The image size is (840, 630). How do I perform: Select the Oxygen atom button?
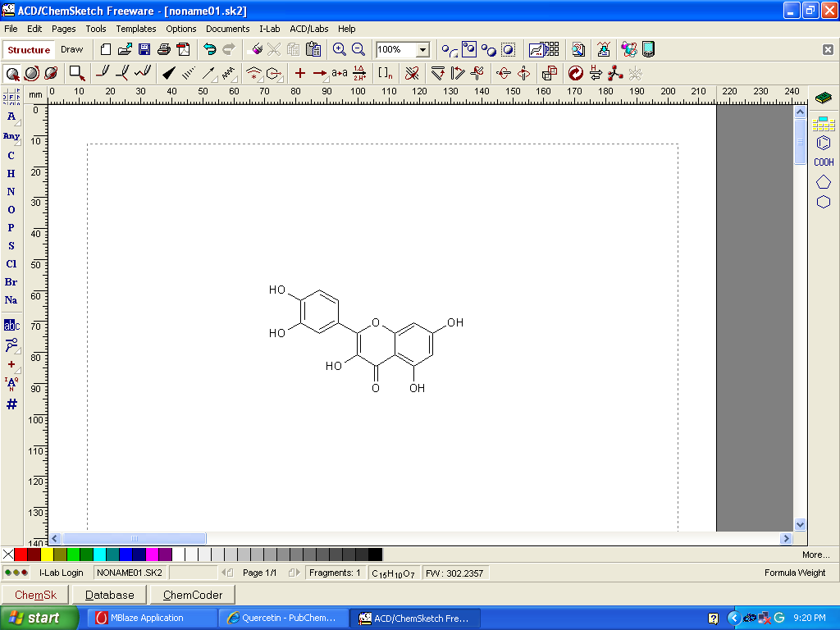[11, 210]
